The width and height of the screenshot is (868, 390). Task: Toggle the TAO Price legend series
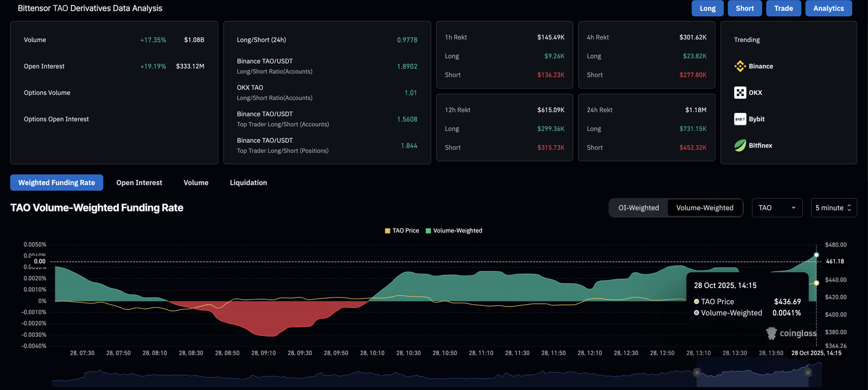coord(402,230)
